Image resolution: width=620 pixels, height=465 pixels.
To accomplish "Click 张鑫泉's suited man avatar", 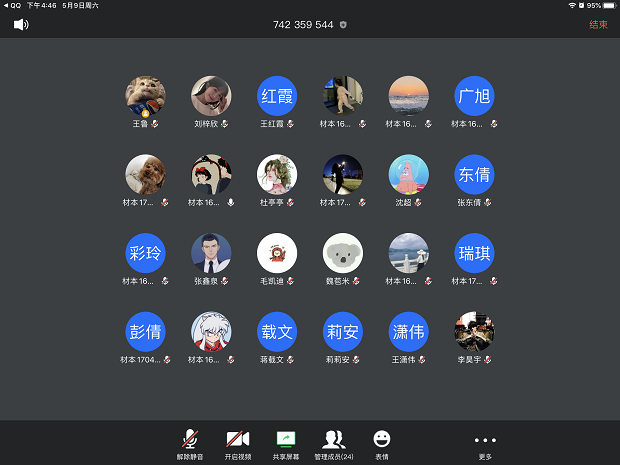I will [211, 253].
